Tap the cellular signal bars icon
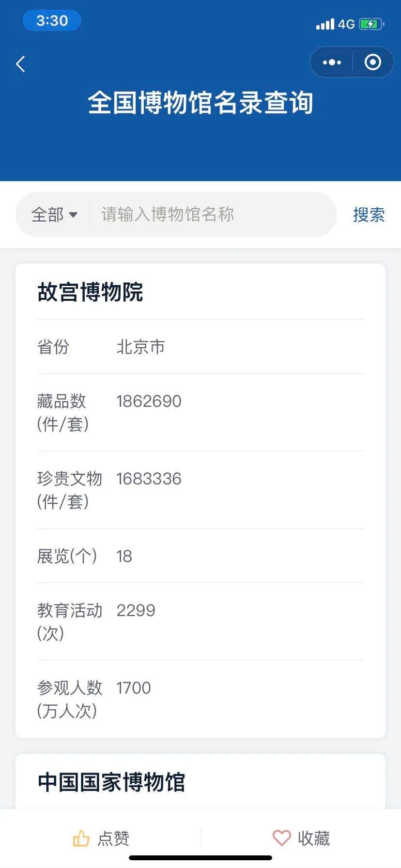Viewport: 401px width, 868px height. pyautogui.click(x=325, y=24)
